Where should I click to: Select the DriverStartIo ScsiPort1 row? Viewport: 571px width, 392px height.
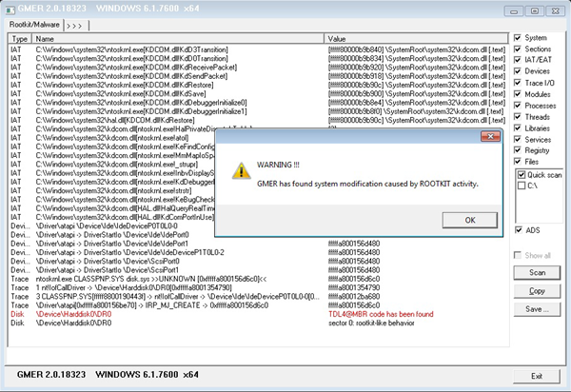point(258,270)
